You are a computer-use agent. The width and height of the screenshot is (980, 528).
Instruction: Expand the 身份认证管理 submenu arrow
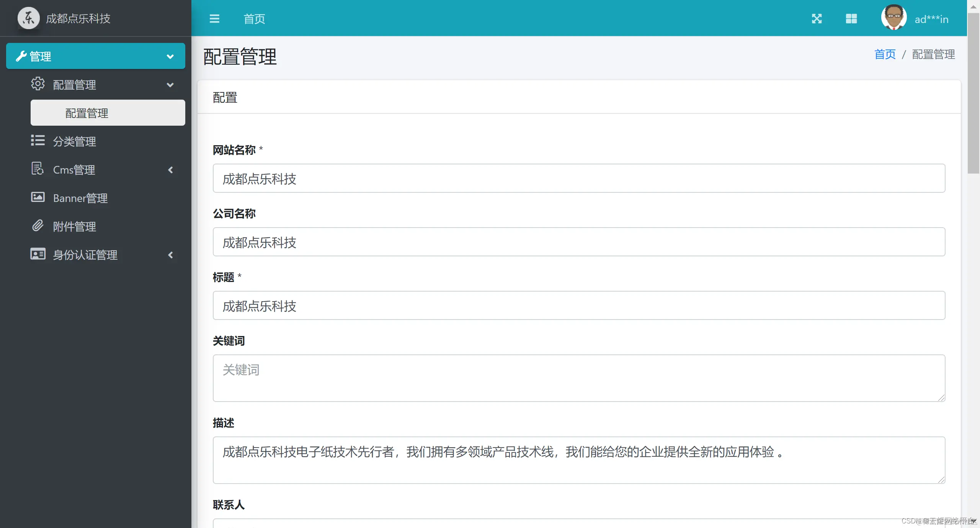point(170,255)
